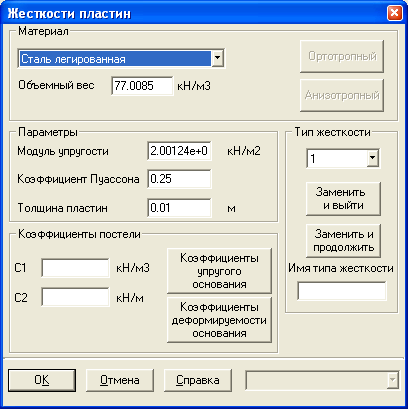This screenshot has height=409, width=408.
Task: Click the Имя типа жесткости field
Action: [342, 291]
